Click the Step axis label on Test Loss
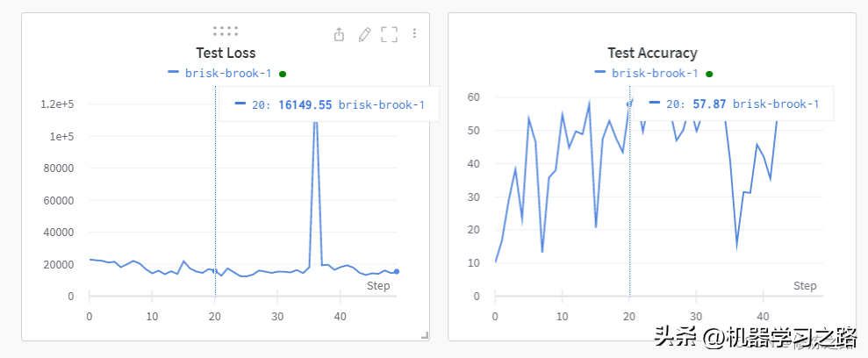Screen dimensions: 868x358 coord(378,286)
